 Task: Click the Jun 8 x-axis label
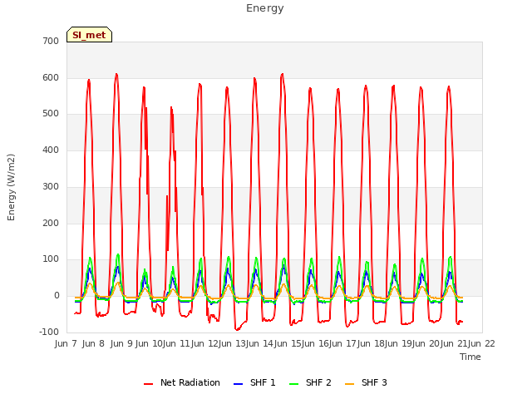tap(93, 343)
